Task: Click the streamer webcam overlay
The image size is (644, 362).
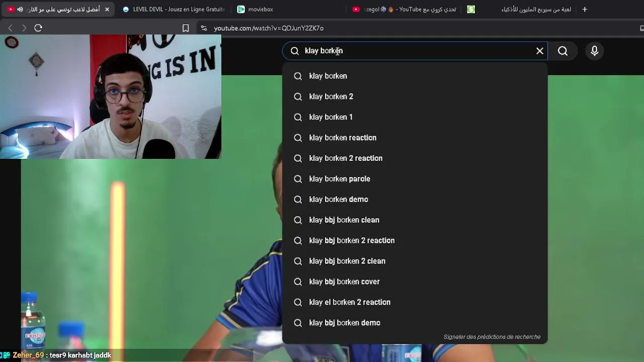Action: pyautogui.click(x=111, y=97)
